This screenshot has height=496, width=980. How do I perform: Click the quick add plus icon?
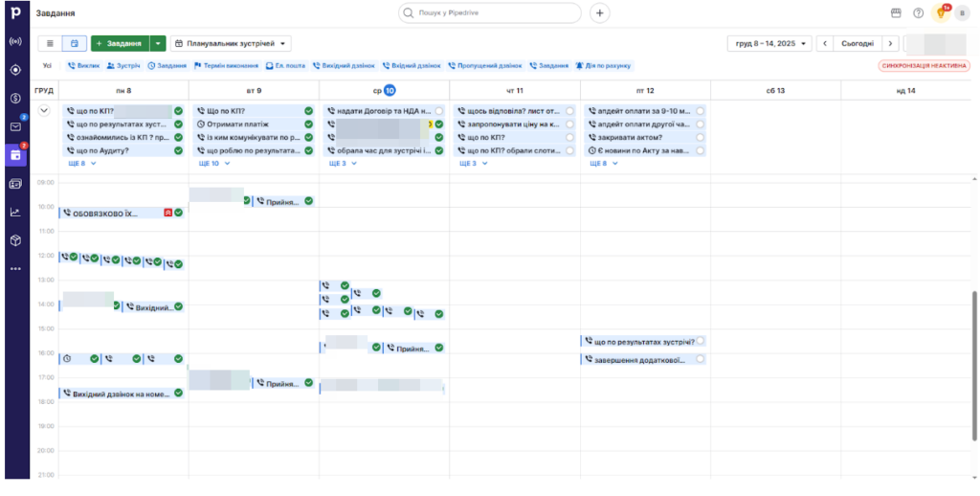coord(600,13)
